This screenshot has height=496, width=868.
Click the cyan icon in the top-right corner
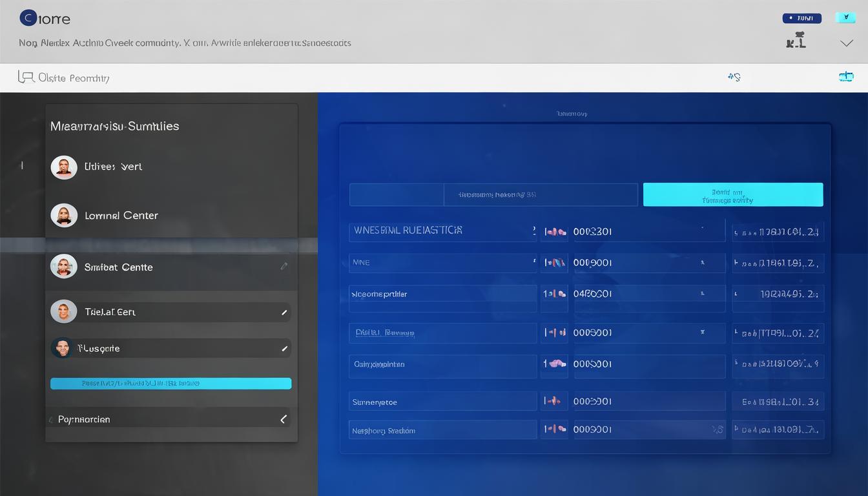[x=845, y=18]
